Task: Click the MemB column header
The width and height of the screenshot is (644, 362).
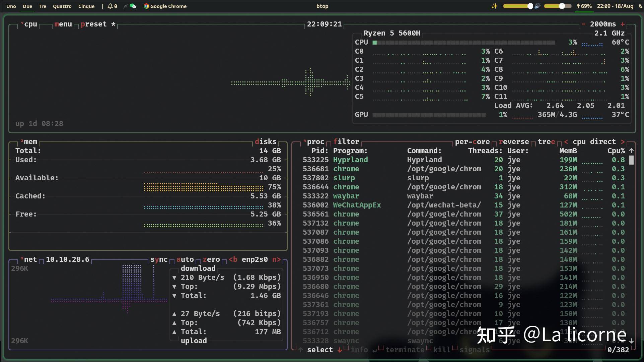Action: click(568, 151)
